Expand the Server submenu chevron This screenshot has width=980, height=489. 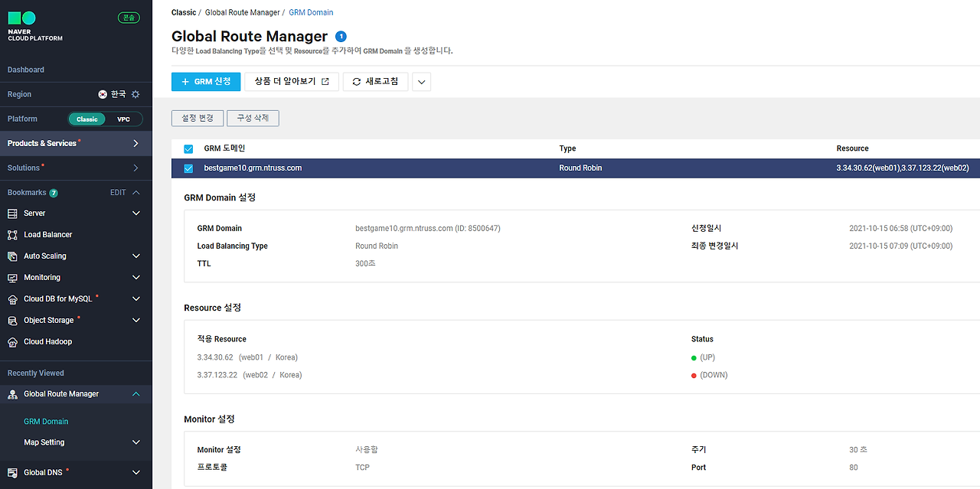coord(136,214)
